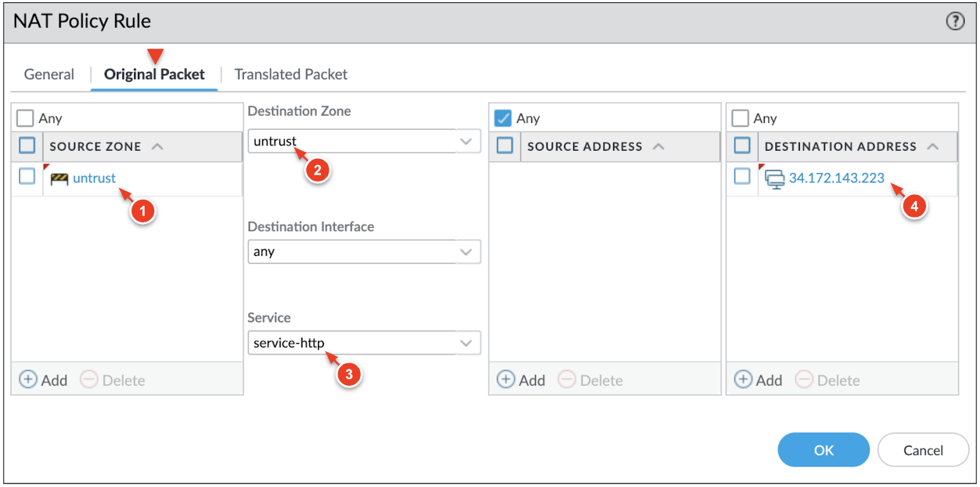Click the untrust zone barrier icon

click(59, 179)
